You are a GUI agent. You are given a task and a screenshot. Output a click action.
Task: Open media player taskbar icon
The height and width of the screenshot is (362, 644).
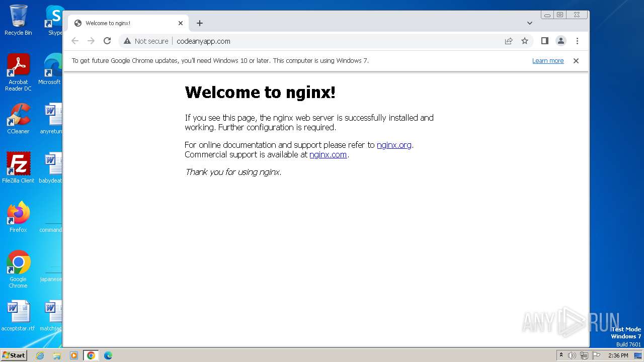point(74,355)
